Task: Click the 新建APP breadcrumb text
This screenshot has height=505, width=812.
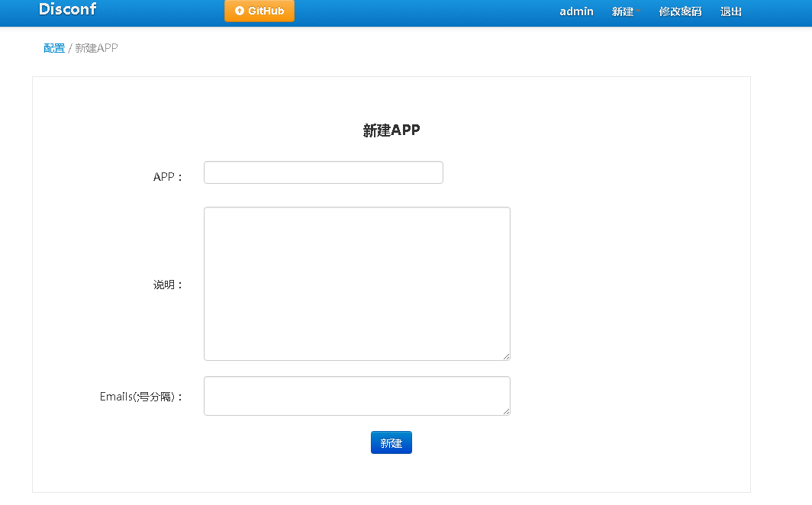Action: click(96, 48)
